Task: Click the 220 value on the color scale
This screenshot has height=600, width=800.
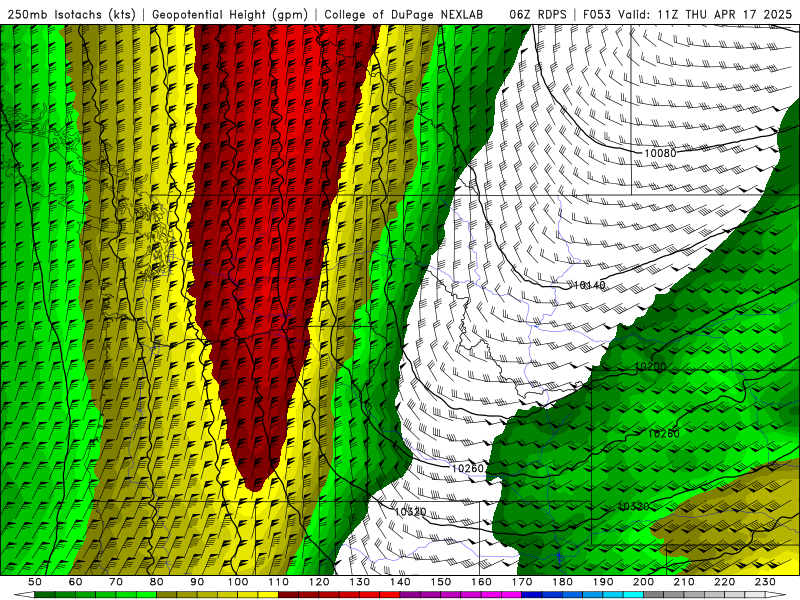Action: click(x=724, y=582)
